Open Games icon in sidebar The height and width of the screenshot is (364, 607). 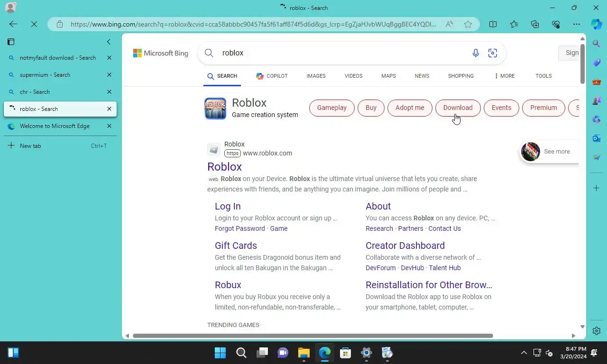pyautogui.click(x=597, y=100)
